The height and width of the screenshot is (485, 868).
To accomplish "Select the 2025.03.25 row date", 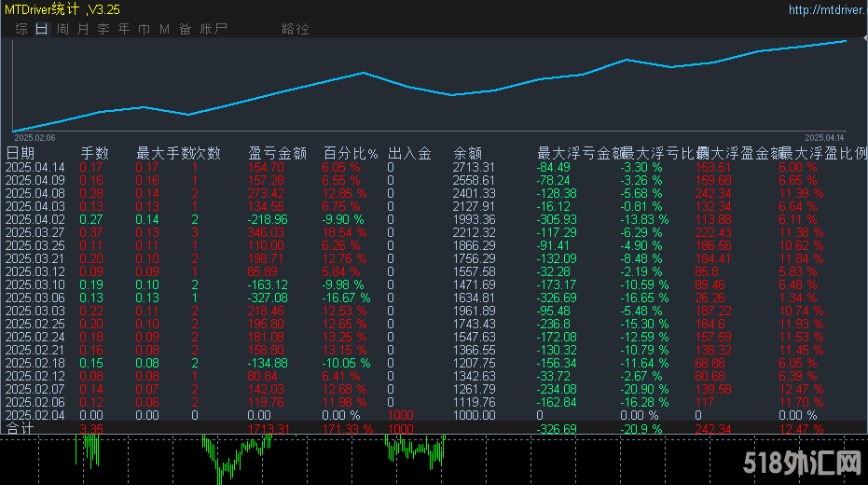I will click(34, 245).
